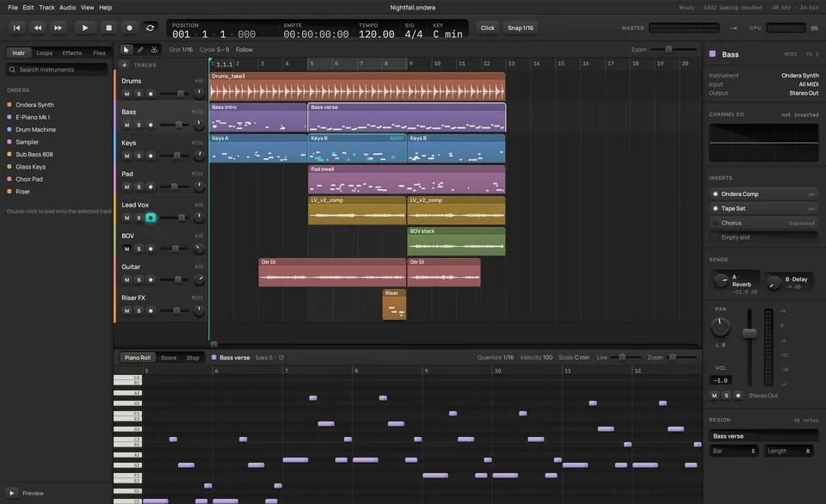Click the Drums track pan knob
Viewport: 826px width, 504px height.
click(x=199, y=94)
